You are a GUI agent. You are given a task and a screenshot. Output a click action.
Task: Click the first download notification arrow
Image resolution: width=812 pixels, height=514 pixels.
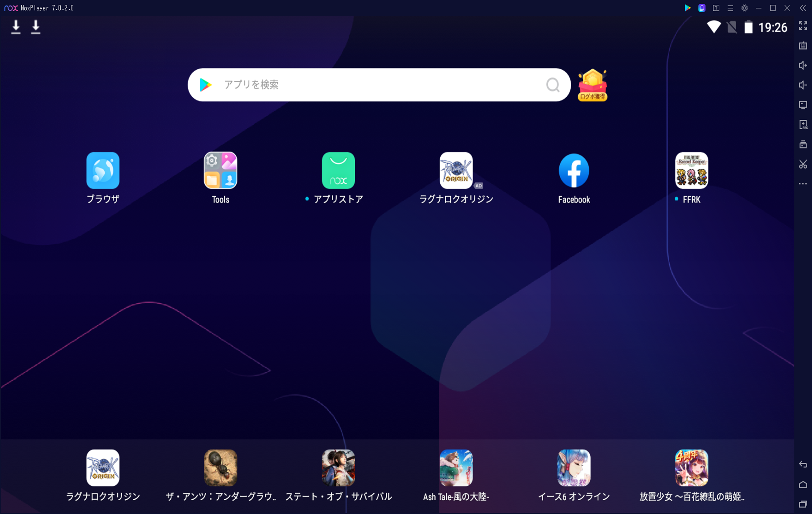pyautogui.click(x=16, y=27)
